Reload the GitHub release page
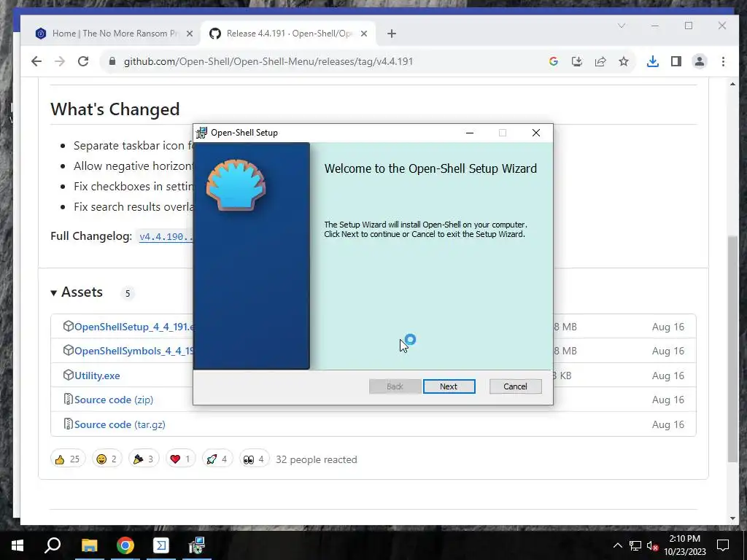Viewport: 747px width, 560px height. [x=83, y=61]
